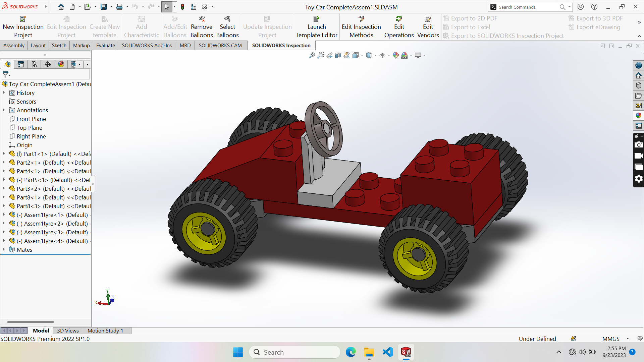This screenshot has height=362, width=644.
Task: Open Microsoft Edge from taskbar
Action: point(351,352)
